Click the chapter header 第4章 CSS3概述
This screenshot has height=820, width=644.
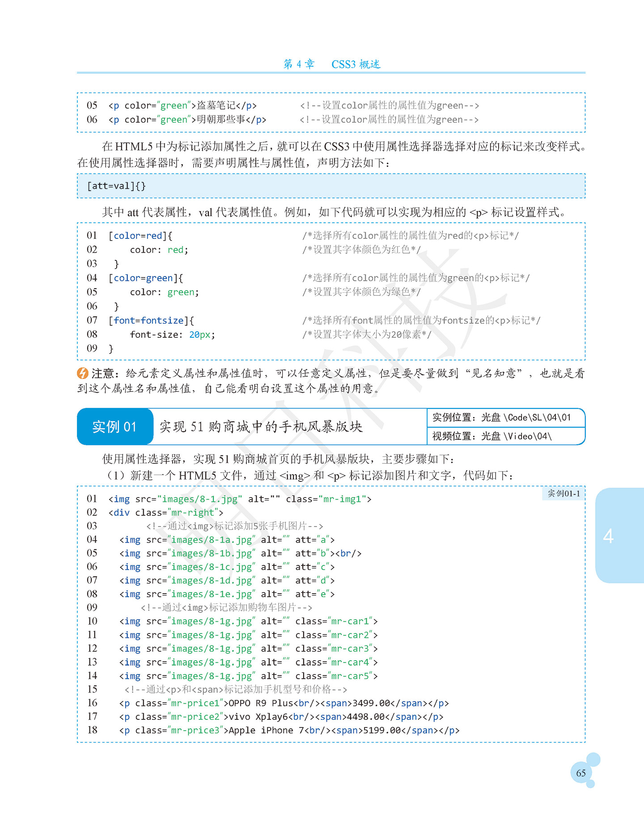pos(331,64)
